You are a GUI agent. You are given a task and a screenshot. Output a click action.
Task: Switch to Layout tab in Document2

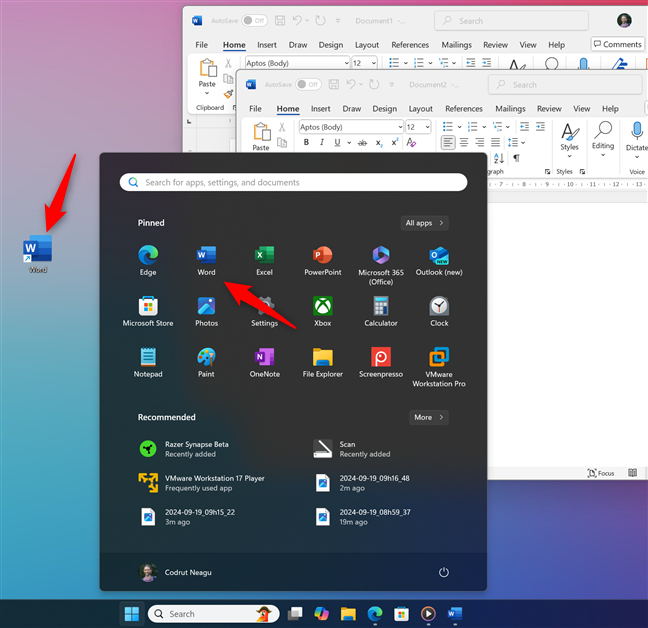click(420, 109)
